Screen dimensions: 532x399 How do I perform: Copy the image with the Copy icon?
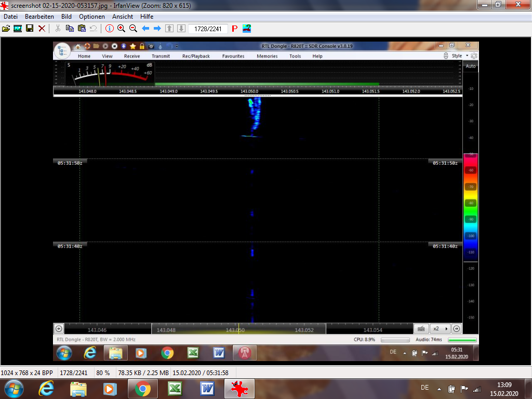coord(70,29)
